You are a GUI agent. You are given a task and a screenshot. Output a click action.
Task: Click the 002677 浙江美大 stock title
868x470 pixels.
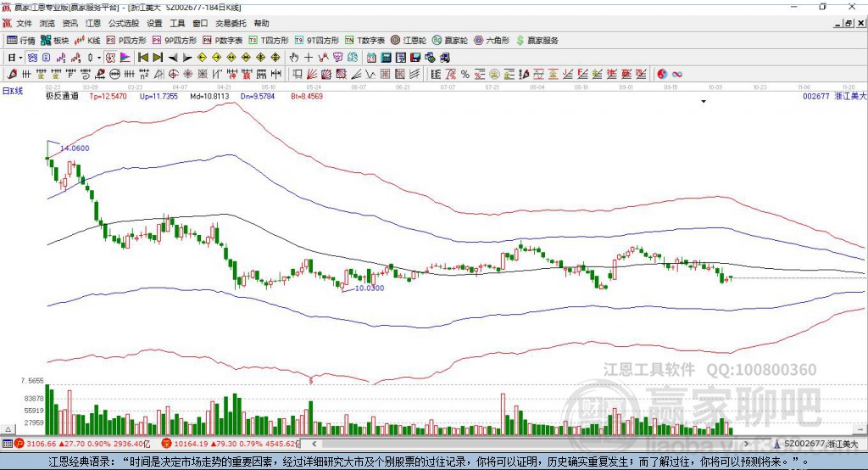tap(834, 96)
